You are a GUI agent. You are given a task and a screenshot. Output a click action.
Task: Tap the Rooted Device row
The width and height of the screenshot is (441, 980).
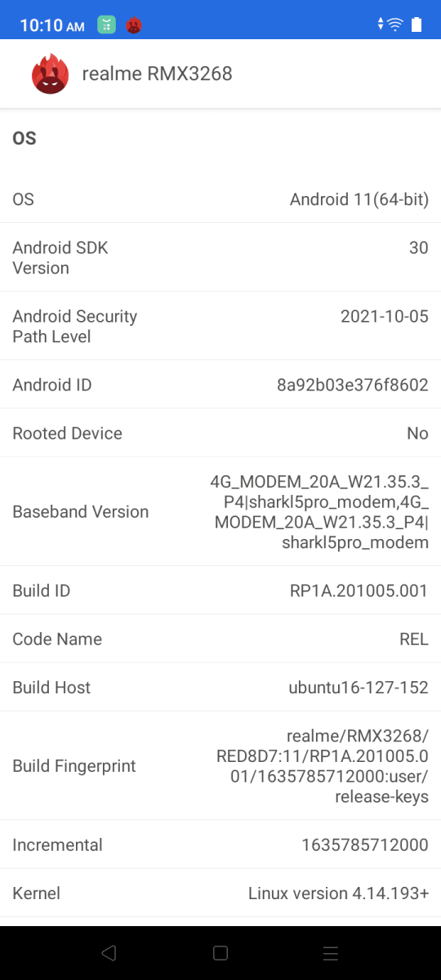coord(220,433)
